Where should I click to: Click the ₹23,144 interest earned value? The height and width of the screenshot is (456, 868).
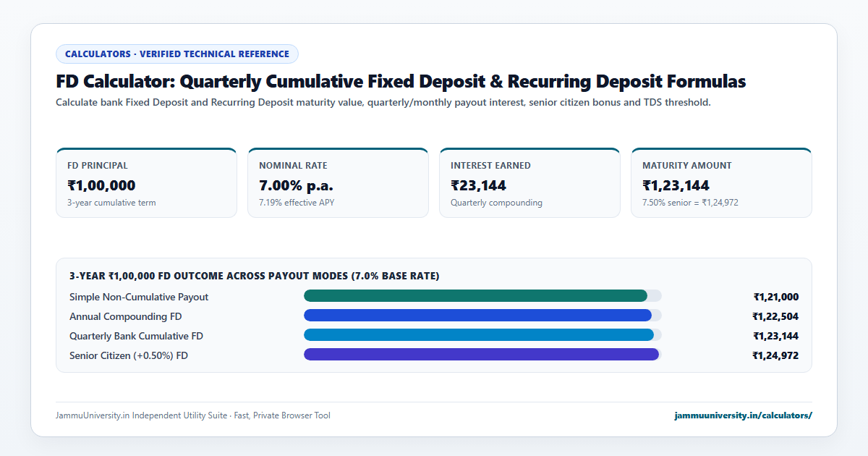[x=478, y=185]
